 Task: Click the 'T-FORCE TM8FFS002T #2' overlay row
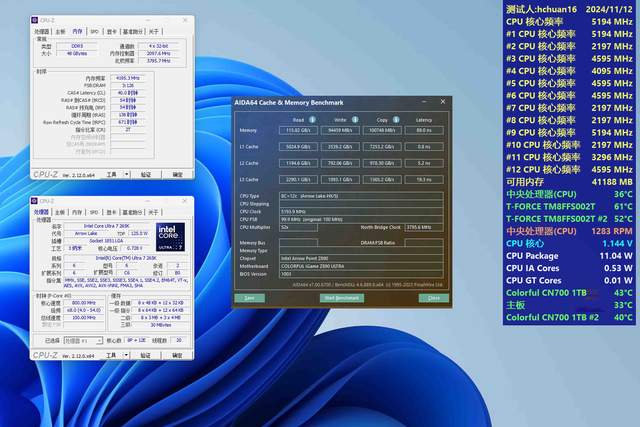pyautogui.click(x=569, y=219)
